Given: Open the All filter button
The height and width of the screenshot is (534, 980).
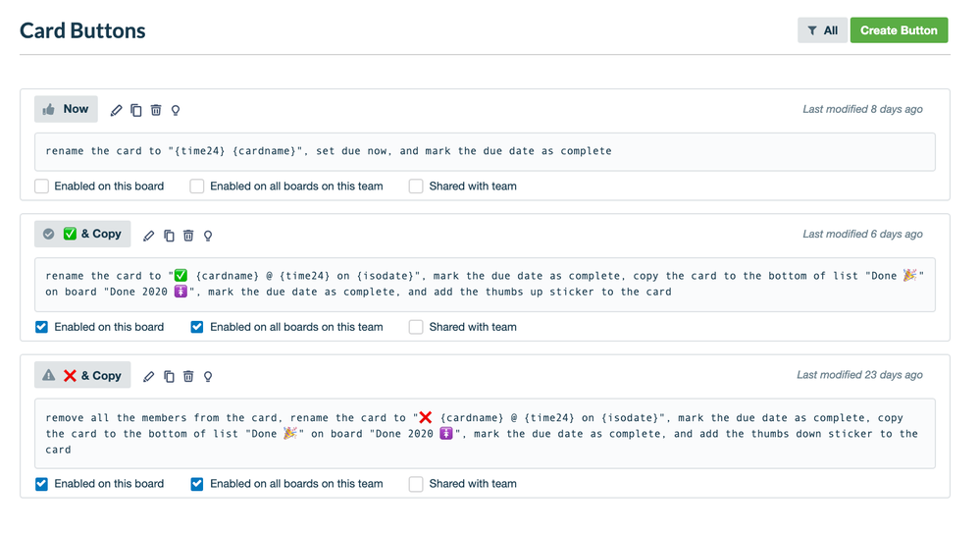Looking at the screenshot, I should (822, 30).
